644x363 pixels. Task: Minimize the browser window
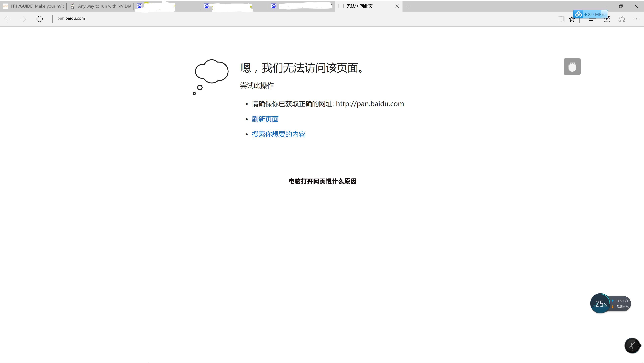coord(605,6)
